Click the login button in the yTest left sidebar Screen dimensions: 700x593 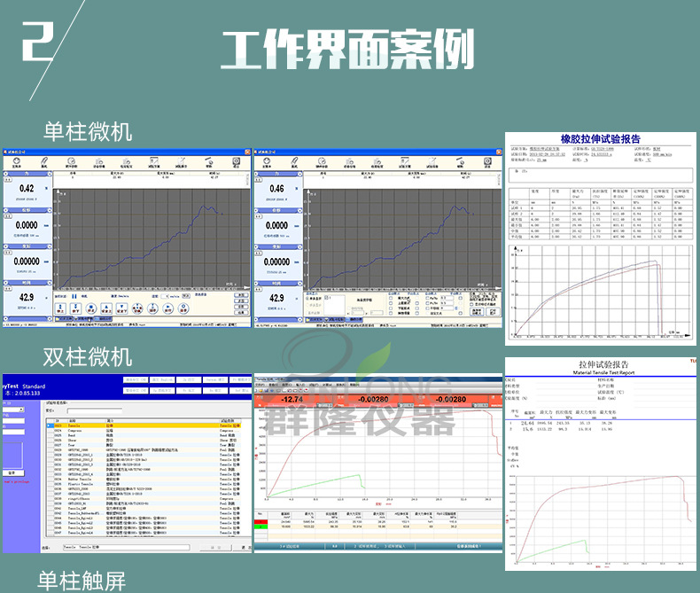tap(13, 472)
